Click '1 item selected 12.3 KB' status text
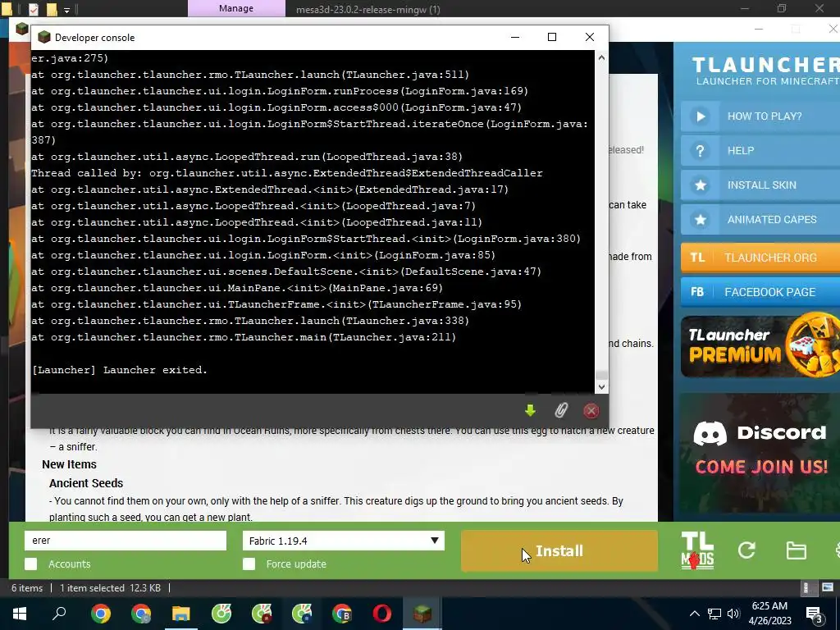 (x=111, y=587)
